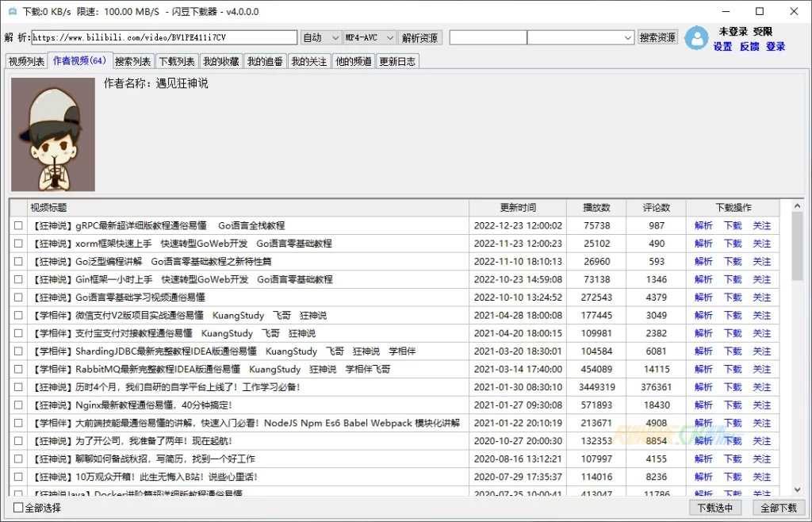
Task: Click the author's cartoon avatar picture
Action: point(53,134)
